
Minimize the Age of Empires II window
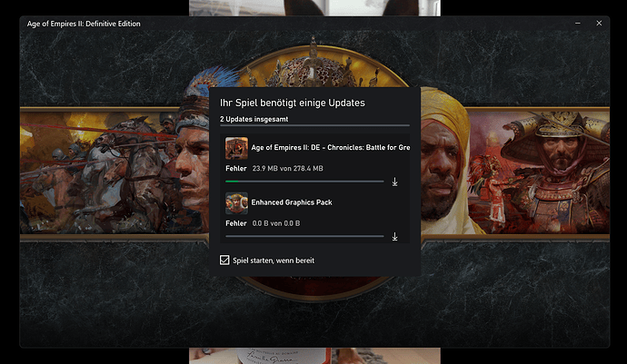coord(577,24)
